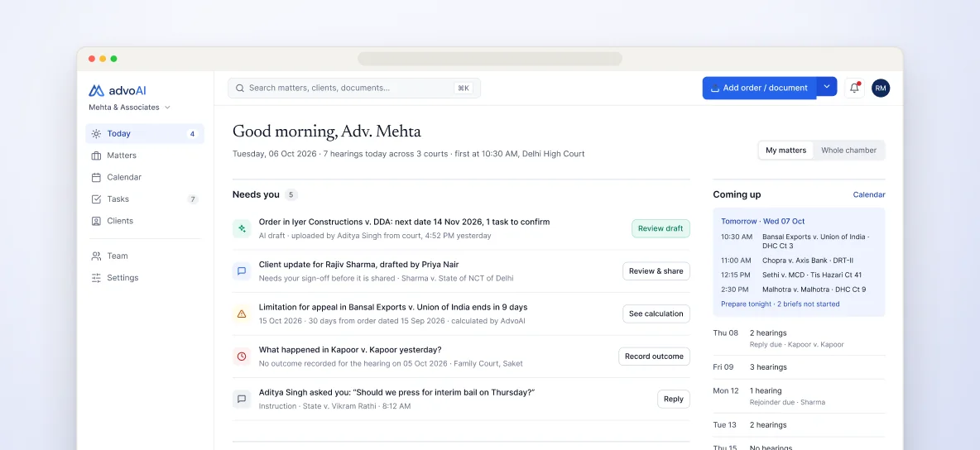Click the Tue 13 row with 2 hearings
Viewport: 980px width, 450px height.
point(799,425)
